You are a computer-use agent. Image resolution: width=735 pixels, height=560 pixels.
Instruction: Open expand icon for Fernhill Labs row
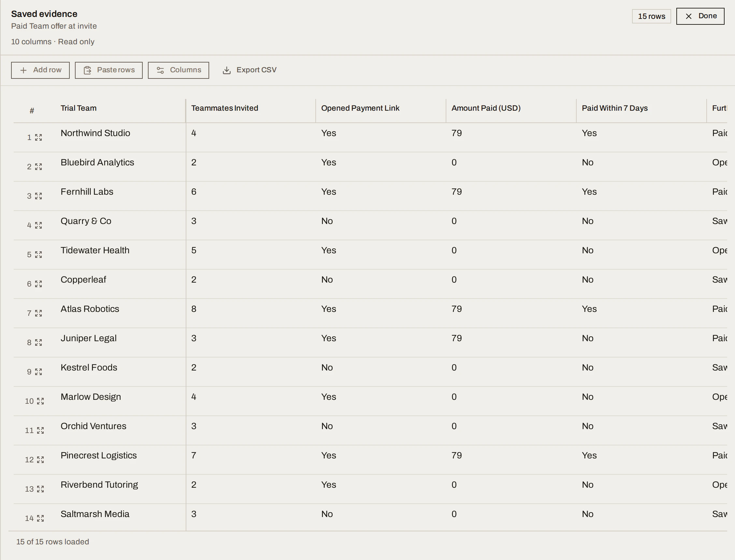click(x=38, y=196)
